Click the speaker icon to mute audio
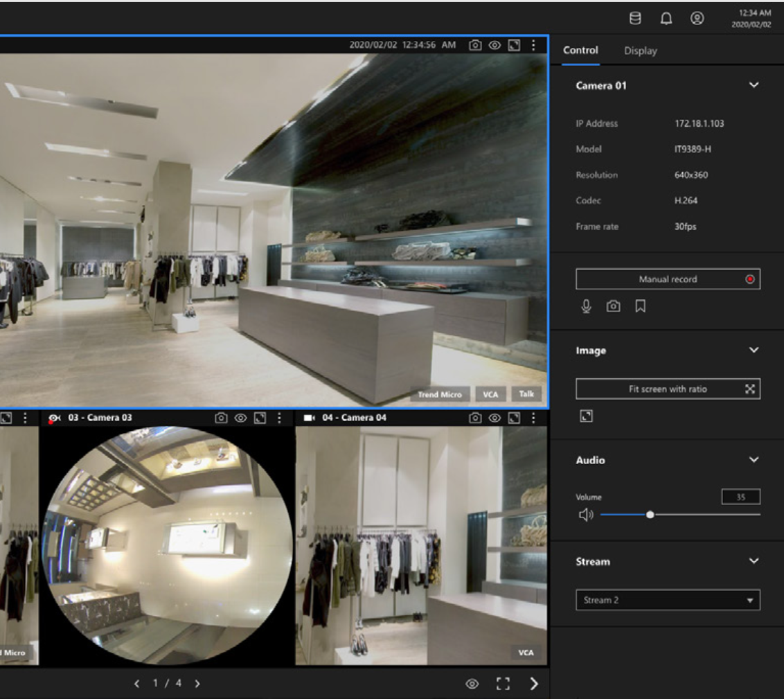This screenshot has height=699, width=784. tap(585, 515)
